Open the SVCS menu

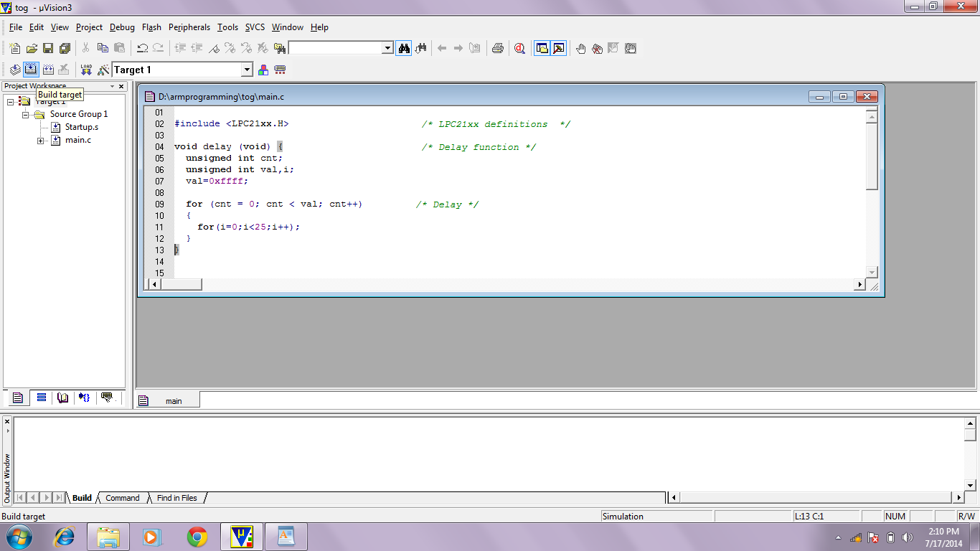coord(255,27)
